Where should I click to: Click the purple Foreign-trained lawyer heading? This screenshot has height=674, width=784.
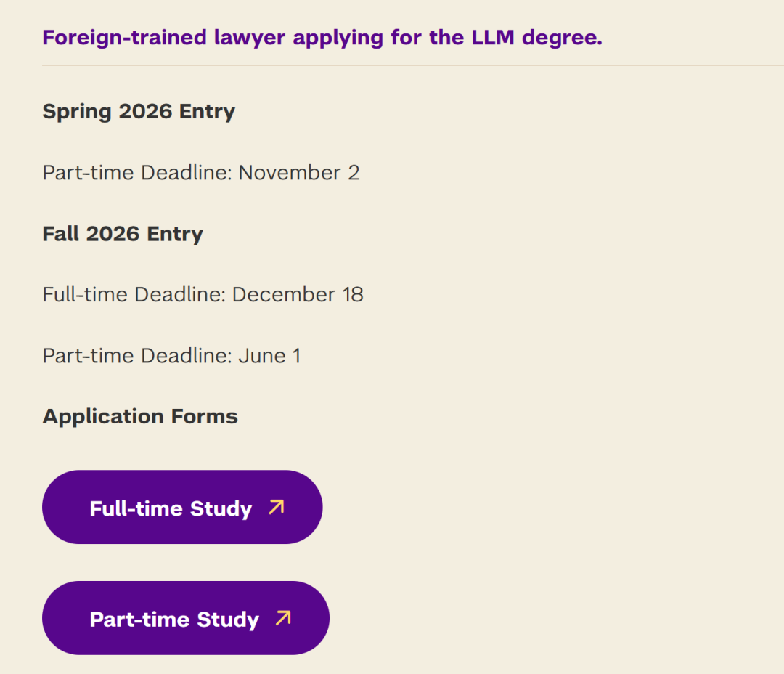click(x=322, y=38)
